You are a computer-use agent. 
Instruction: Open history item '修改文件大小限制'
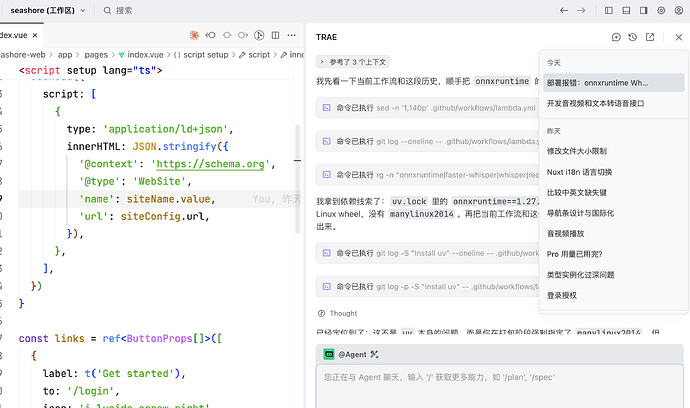click(613, 151)
